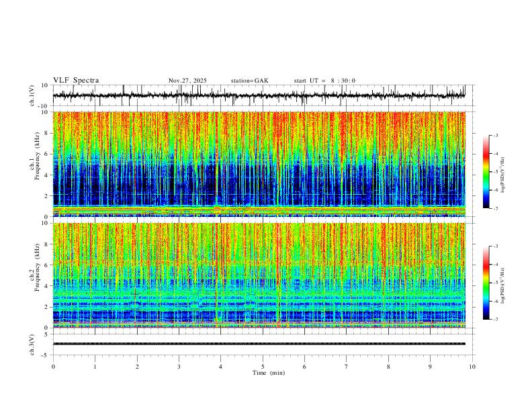532x411 pixels.
Task: Click the "5" tick of ch.3(V) axis
Action: coord(47,334)
